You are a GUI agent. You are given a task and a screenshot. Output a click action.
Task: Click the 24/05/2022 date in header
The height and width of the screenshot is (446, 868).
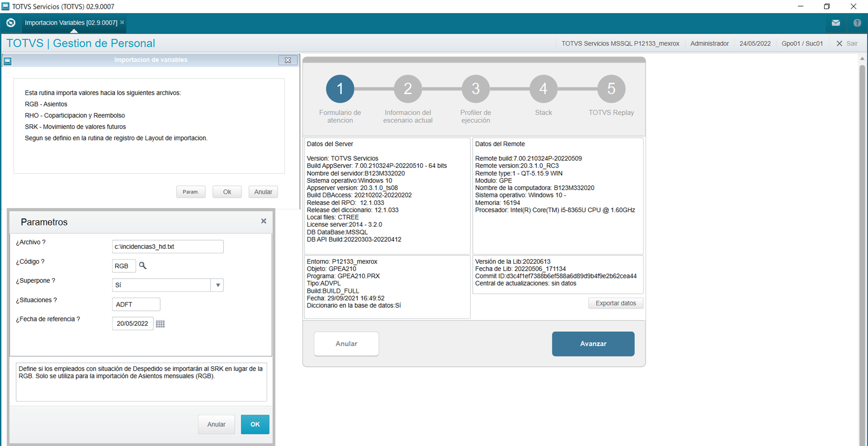click(755, 43)
